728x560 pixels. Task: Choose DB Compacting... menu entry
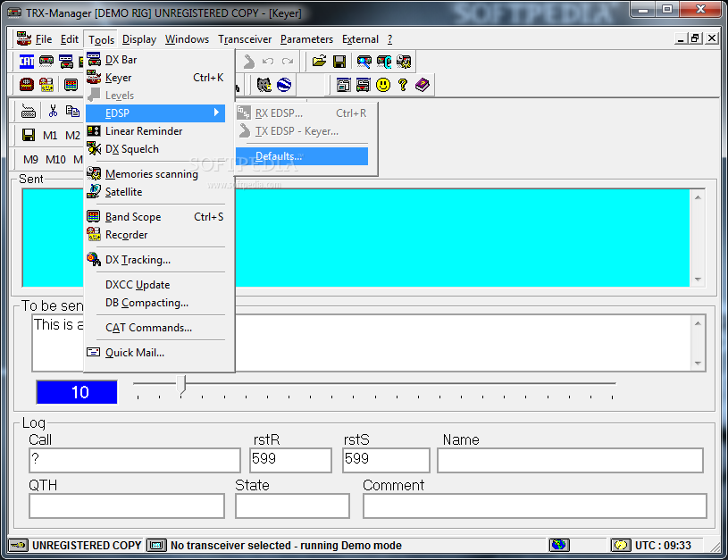[x=155, y=303]
